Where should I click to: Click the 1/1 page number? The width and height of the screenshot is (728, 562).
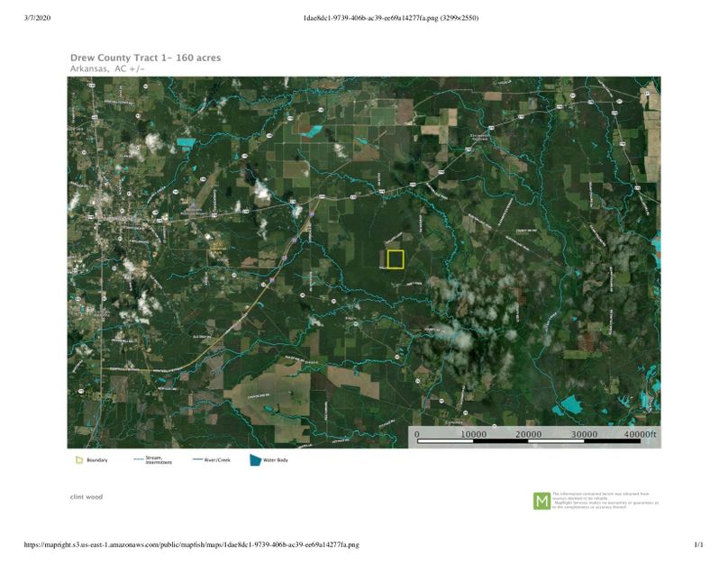[698, 545]
